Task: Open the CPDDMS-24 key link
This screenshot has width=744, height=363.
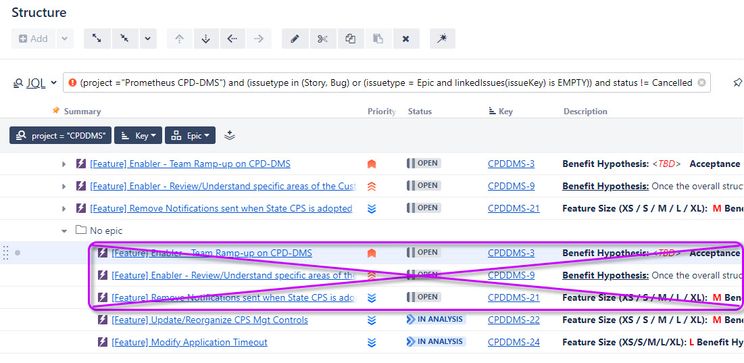Action: tap(513, 343)
